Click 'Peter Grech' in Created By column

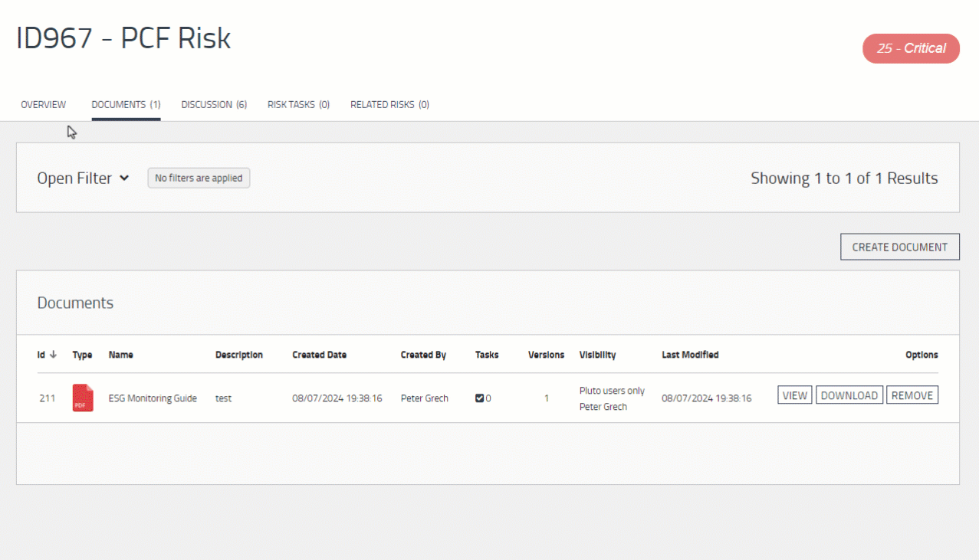pos(425,398)
